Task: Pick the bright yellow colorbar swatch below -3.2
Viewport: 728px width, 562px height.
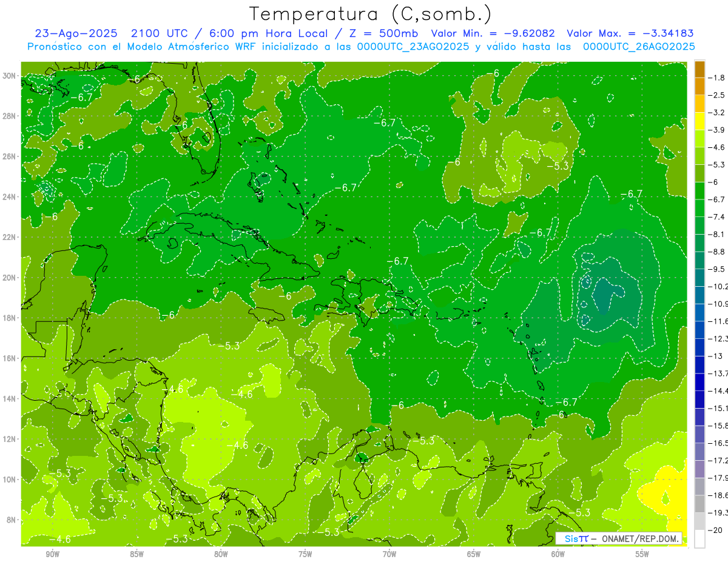Action: click(699, 121)
